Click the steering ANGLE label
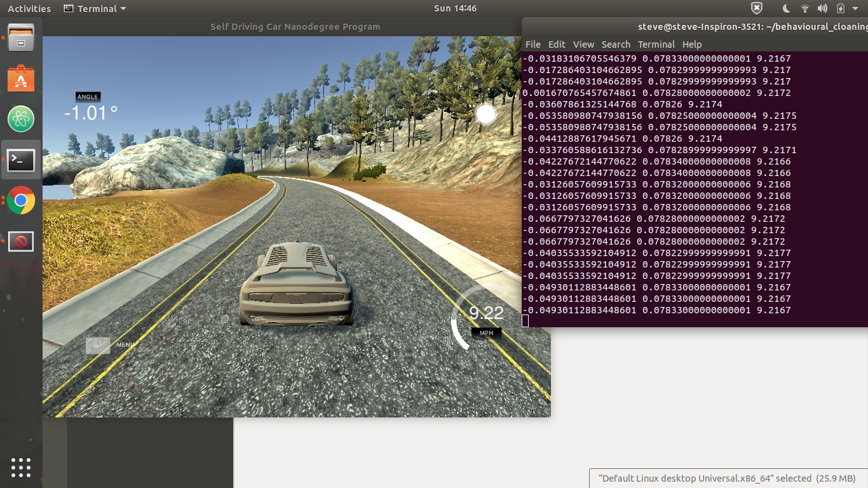Screen dimensions: 868x488 (x=88, y=97)
